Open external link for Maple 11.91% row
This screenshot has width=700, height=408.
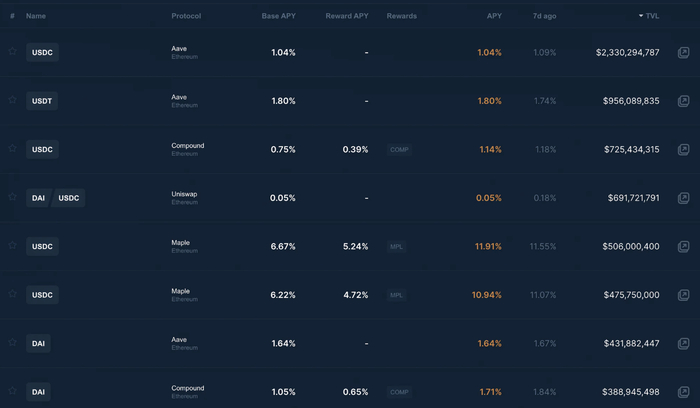point(683,246)
